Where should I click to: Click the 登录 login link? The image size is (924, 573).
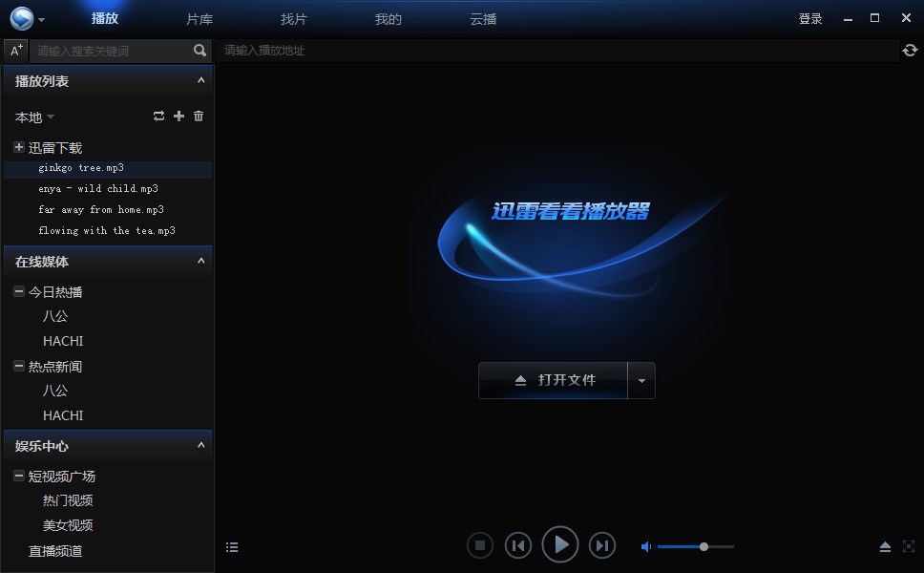point(810,19)
